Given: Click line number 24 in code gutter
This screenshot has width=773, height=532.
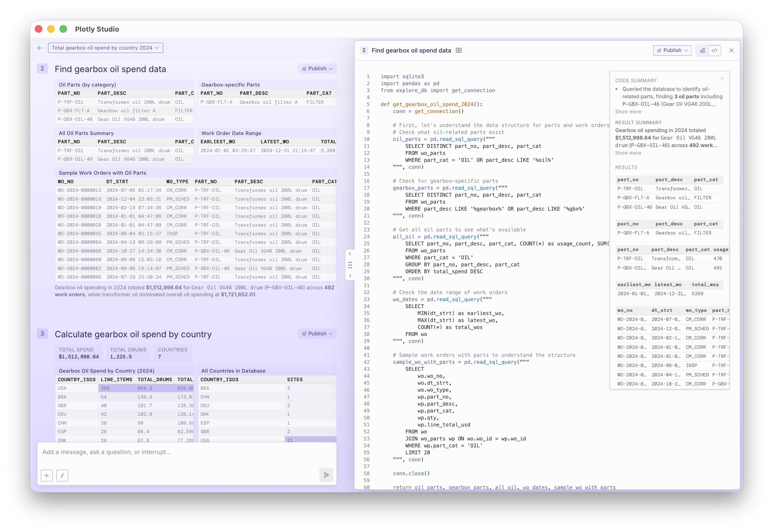Looking at the screenshot, I should point(366,237).
